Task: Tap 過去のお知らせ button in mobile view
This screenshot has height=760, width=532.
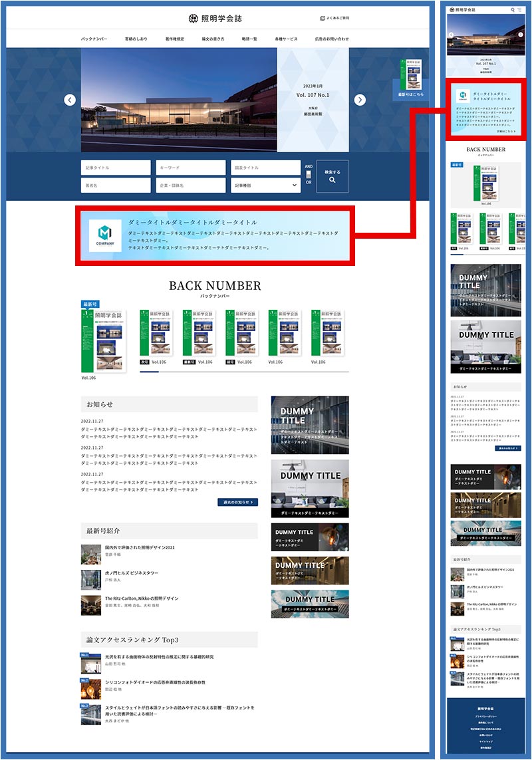Action: point(508,448)
